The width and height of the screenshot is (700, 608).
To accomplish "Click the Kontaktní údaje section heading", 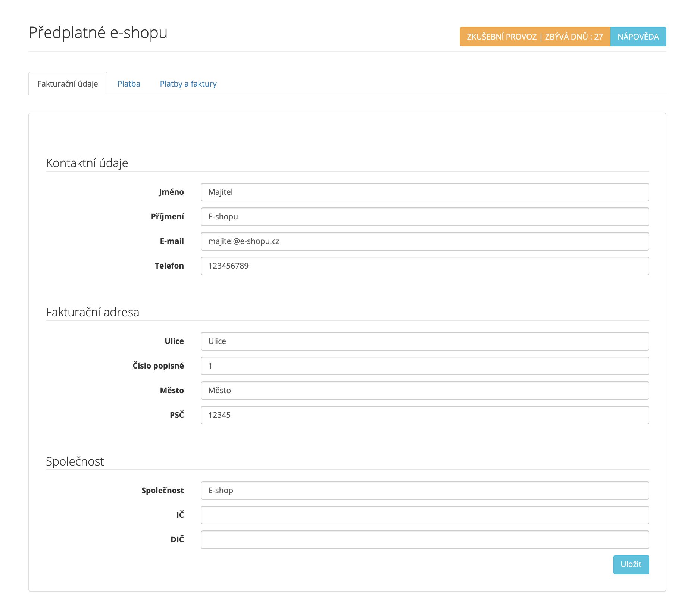I will coord(87,163).
